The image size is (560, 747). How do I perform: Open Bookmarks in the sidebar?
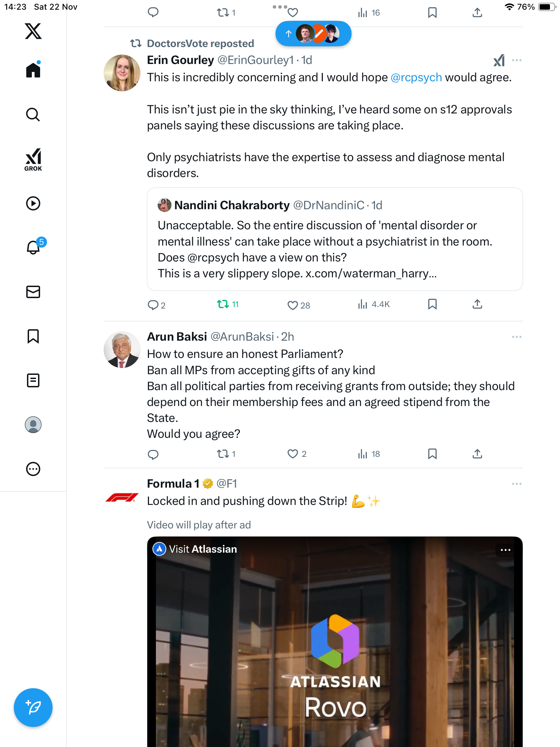[33, 336]
